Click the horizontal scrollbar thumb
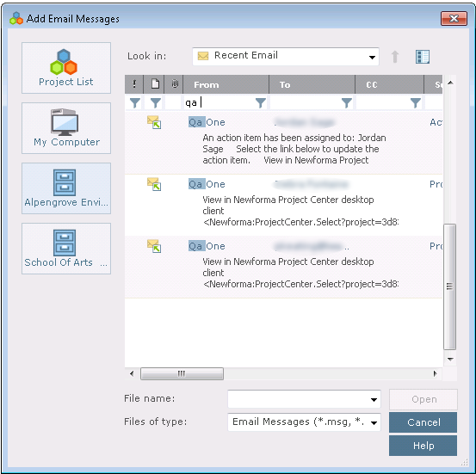Image resolution: width=476 pixels, height=474 pixels. [x=182, y=373]
